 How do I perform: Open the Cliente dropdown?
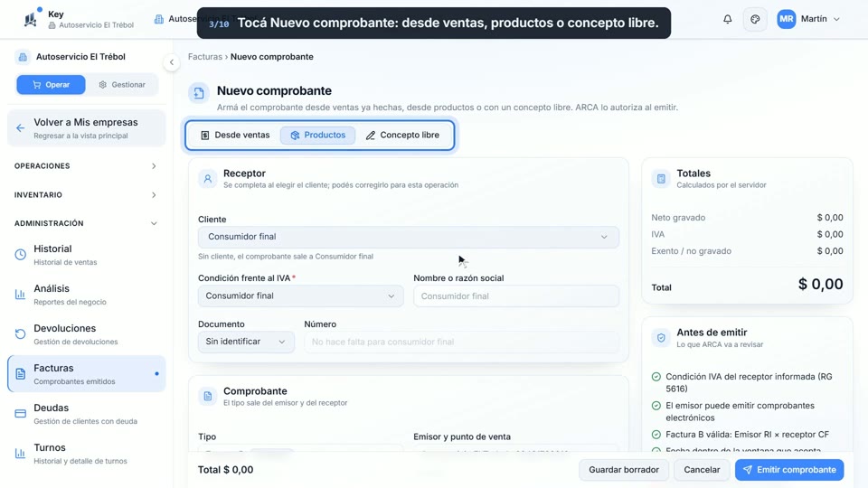pos(408,237)
